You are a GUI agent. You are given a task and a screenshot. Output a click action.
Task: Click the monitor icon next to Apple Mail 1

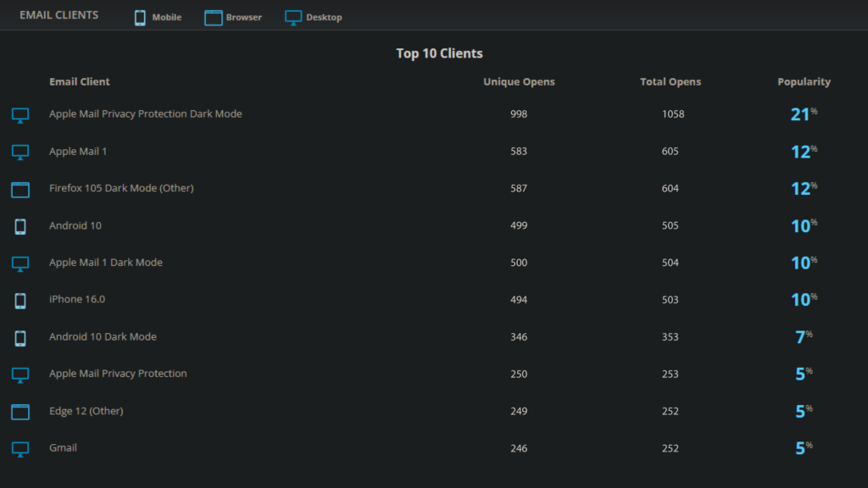[20, 152]
